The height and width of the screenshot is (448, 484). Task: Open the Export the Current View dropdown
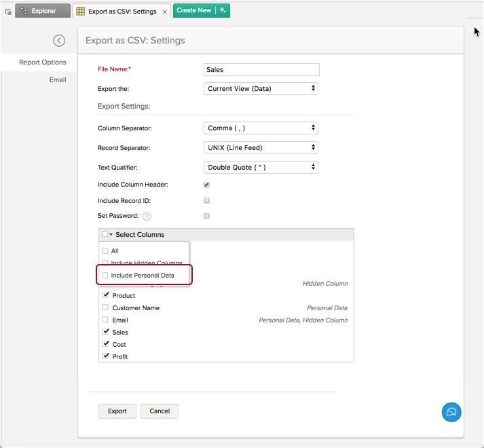tap(261, 89)
